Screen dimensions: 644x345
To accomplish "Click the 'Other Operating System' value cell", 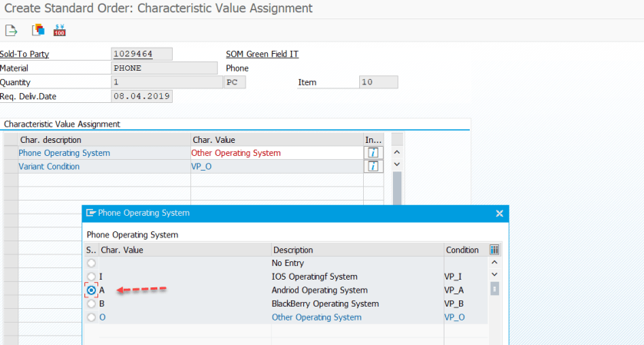I will [236, 153].
